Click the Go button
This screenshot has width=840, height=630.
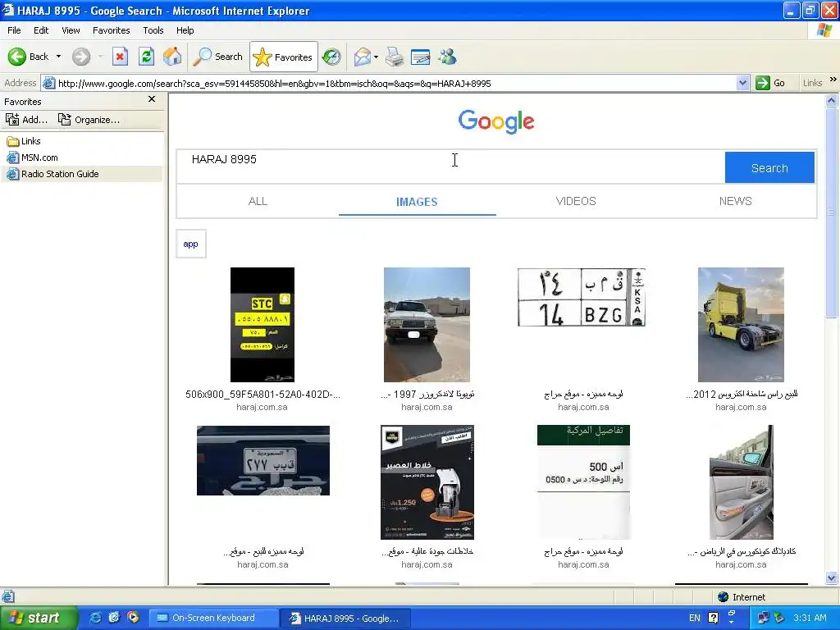(770, 83)
